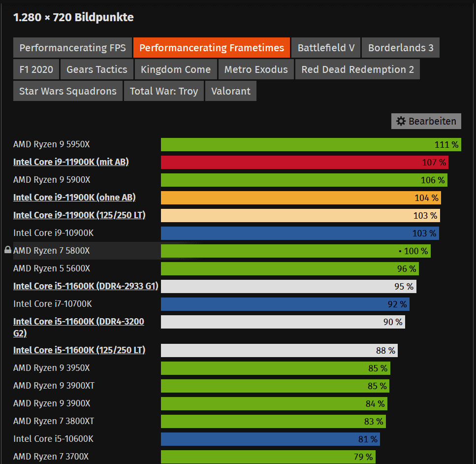Screen dimensions: 476x464
Task: Select the AMD Ryzen 7 3700X label
Action: [x=51, y=457]
